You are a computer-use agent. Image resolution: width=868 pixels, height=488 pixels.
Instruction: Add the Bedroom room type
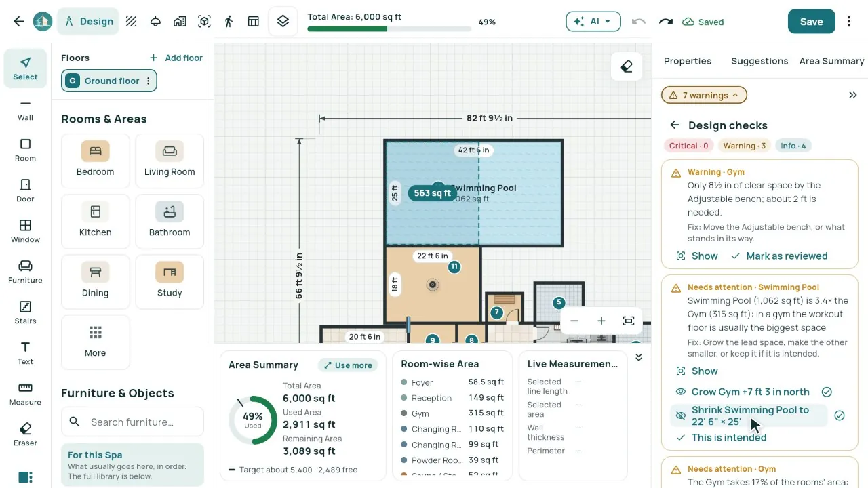(95, 161)
